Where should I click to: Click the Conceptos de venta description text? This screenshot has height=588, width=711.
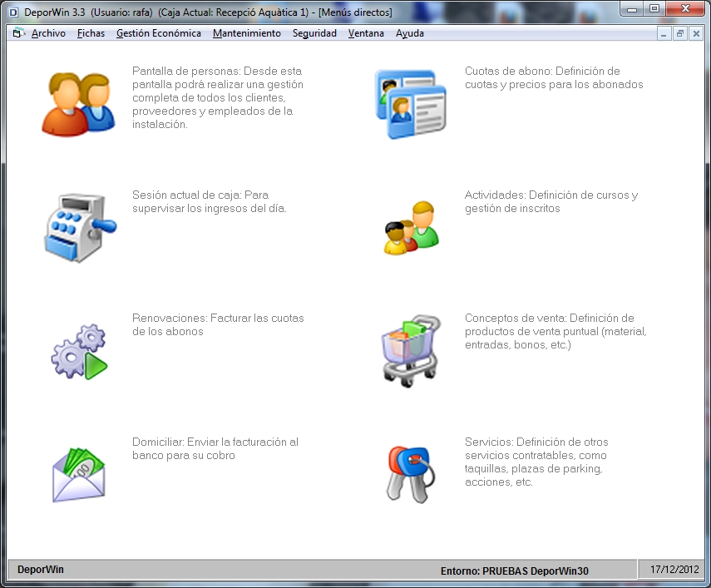555,331
